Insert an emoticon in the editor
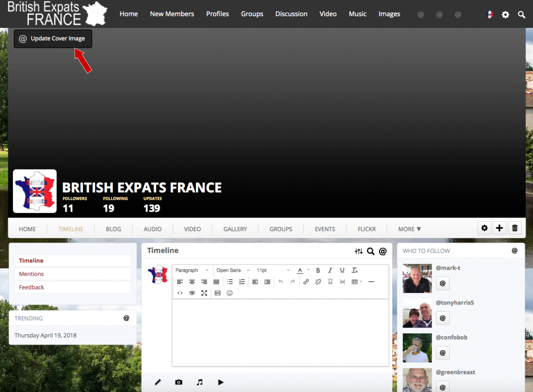The image size is (533, 392). click(x=229, y=293)
